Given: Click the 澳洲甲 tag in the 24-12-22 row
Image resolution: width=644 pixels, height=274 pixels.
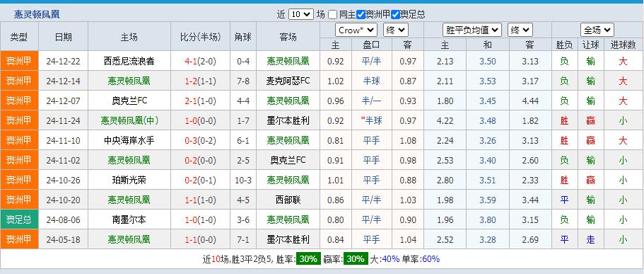Looking at the screenshot, I should click(x=19, y=62).
